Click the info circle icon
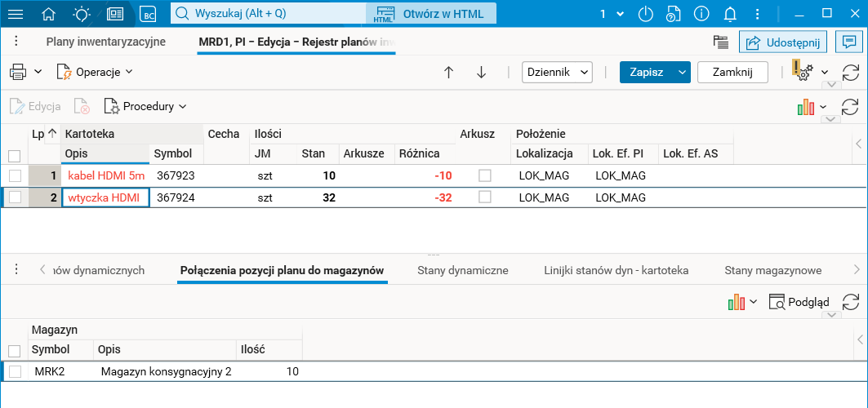This screenshot has height=408, width=868. click(701, 14)
